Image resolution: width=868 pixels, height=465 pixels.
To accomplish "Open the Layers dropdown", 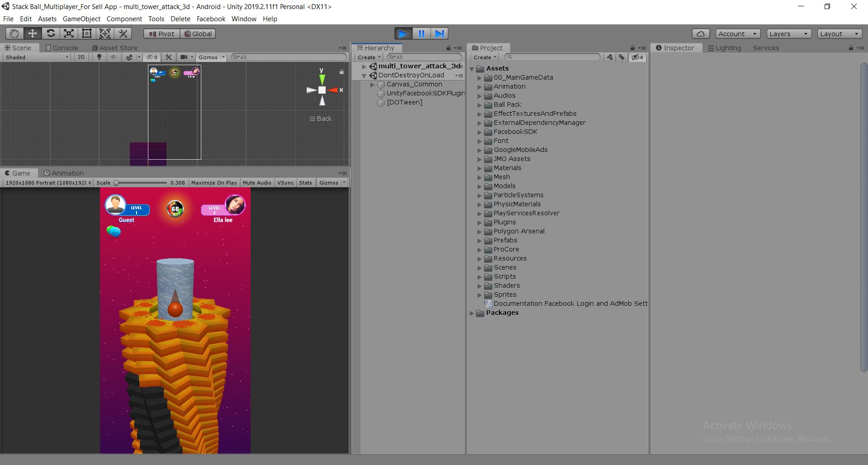I will (788, 34).
